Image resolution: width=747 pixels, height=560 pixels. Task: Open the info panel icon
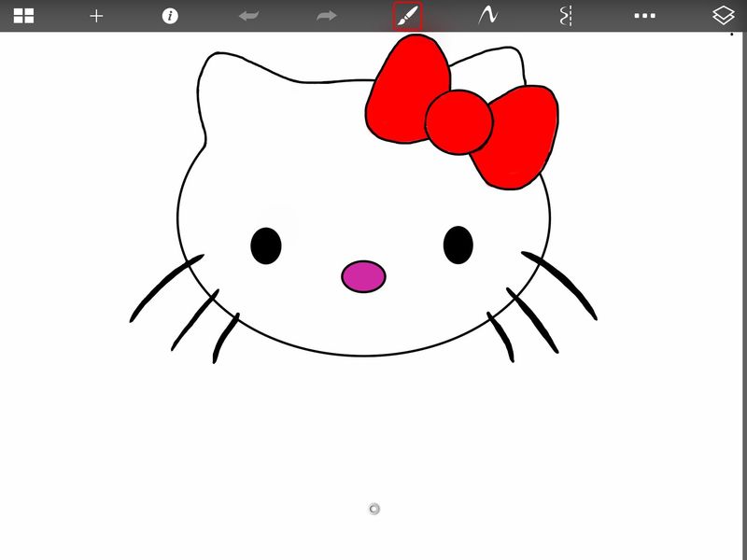pyautogui.click(x=170, y=16)
